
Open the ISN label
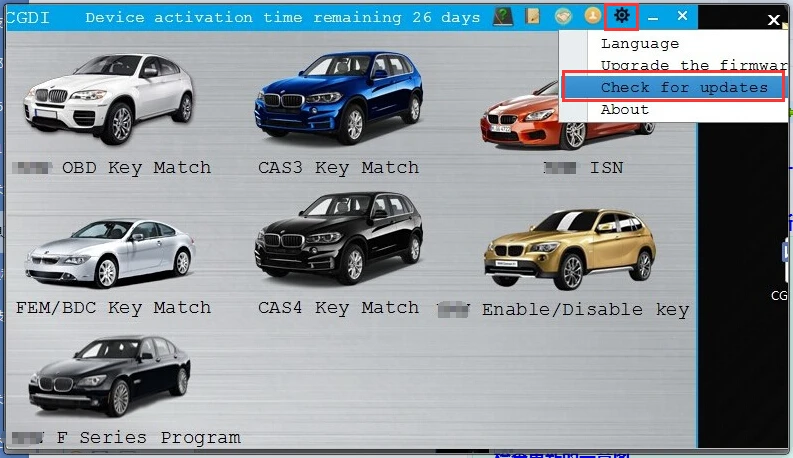(x=606, y=167)
